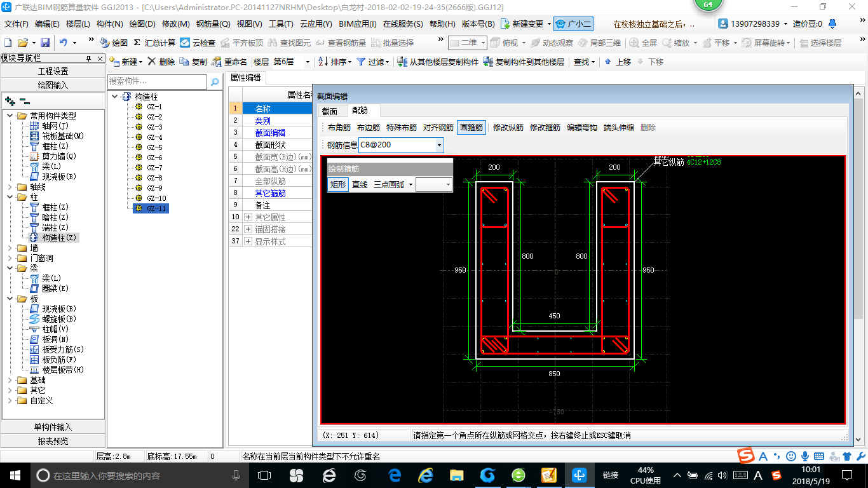This screenshot has width=868, height=488.
Task: Click the 绘图 toolbar button
Action: coord(114,43)
